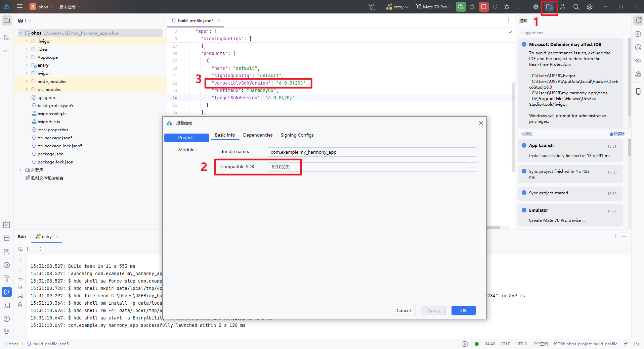
Task: Expand the entry module folder
Action: point(27,65)
